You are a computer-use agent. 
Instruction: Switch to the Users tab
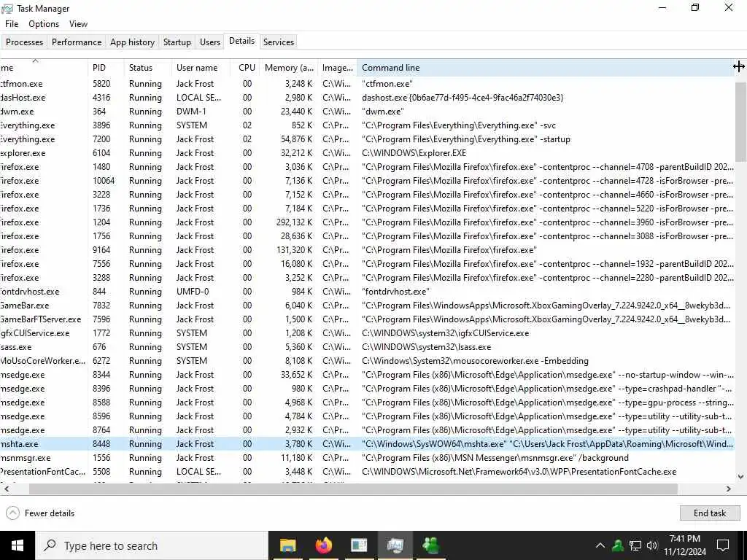[x=209, y=42]
